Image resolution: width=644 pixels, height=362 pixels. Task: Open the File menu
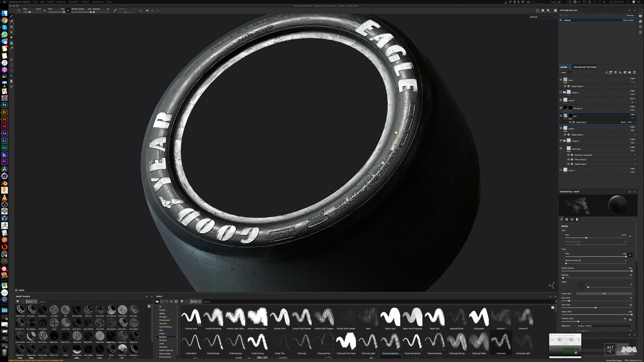35,2
